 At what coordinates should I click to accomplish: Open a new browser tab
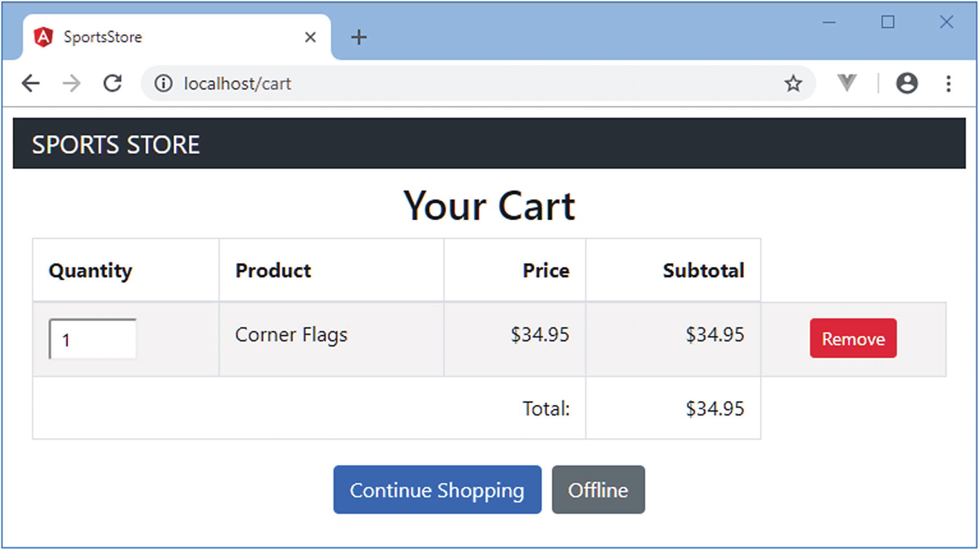pos(358,38)
